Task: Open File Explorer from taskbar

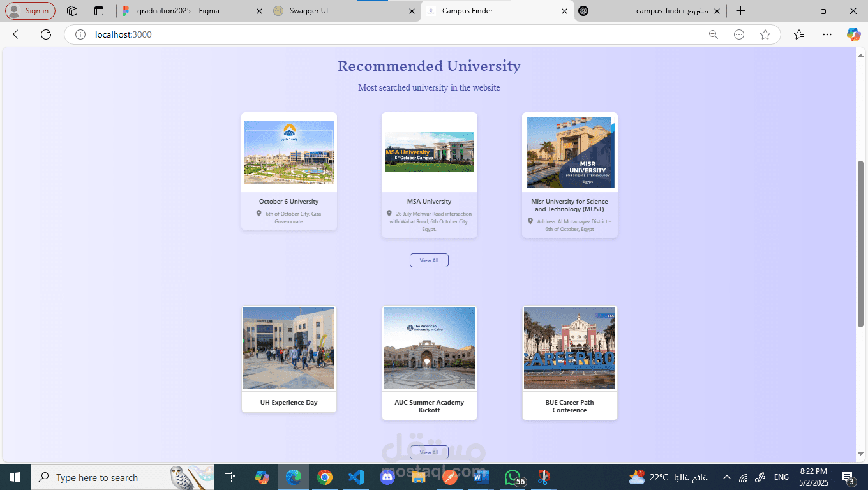Action: coord(419,477)
